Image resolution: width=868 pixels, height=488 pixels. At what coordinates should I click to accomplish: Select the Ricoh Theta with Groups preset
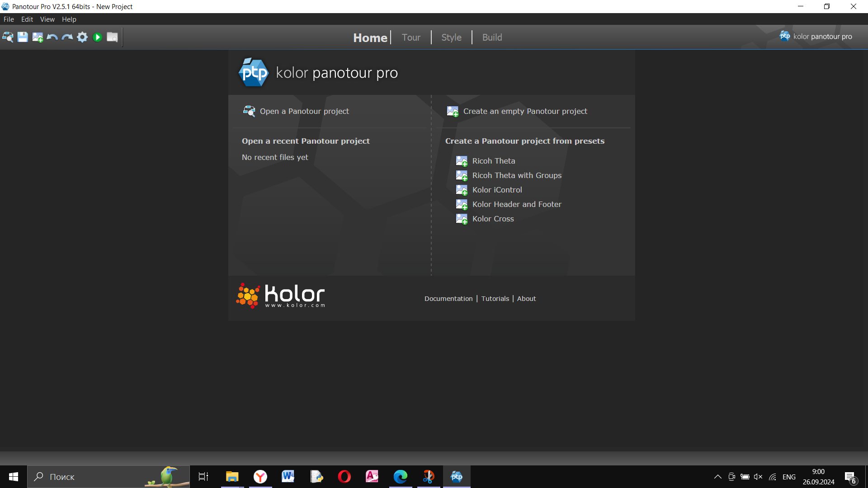(x=517, y=175)
